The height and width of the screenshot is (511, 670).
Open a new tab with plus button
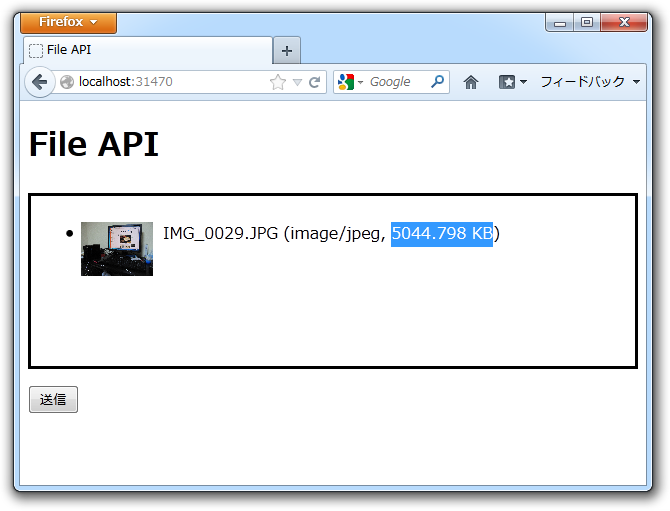click(x=287, y=51)
